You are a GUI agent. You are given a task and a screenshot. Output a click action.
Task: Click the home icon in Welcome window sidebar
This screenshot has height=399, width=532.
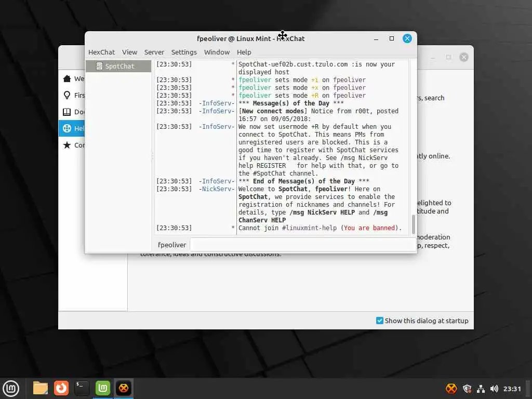[x=67, y=79]
